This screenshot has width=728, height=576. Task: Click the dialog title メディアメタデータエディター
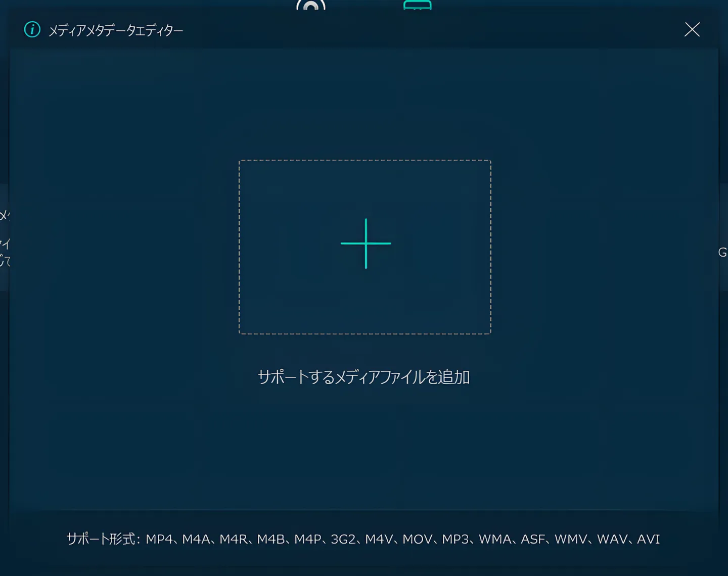tap(115, 30)
